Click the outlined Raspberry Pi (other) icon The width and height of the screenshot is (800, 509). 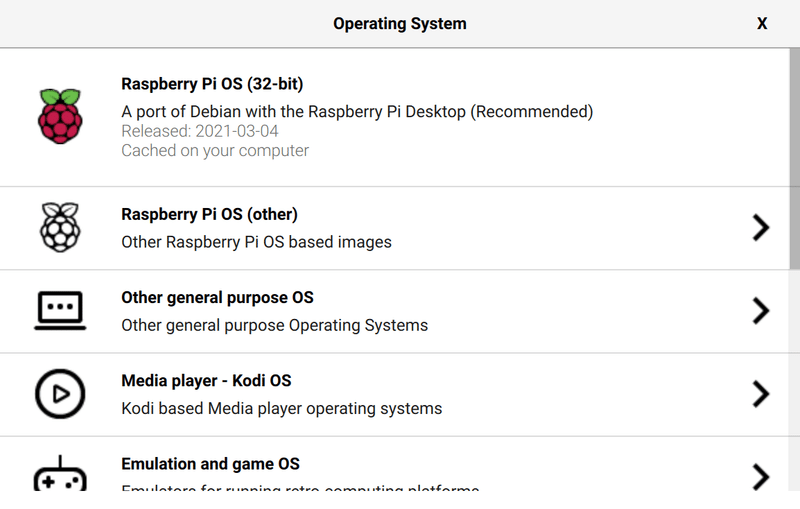pos(60,227)
